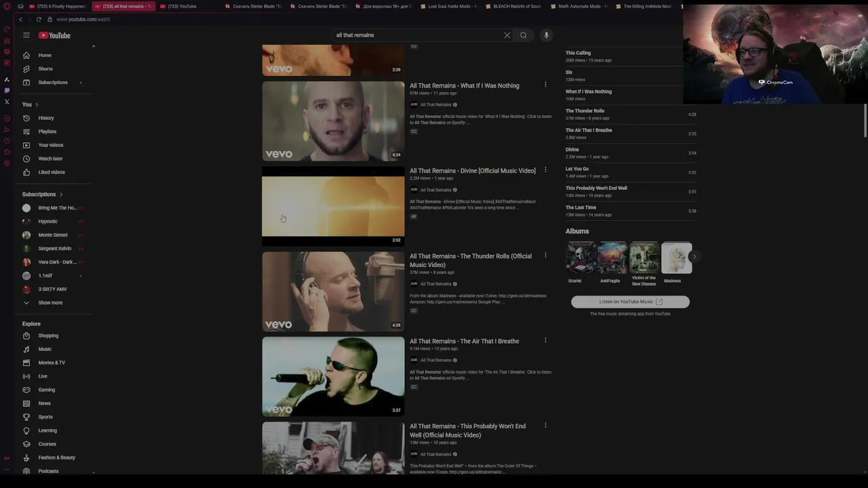Expand the You section chevron
This screenshot has width=868, height=488.
point(37,104)
